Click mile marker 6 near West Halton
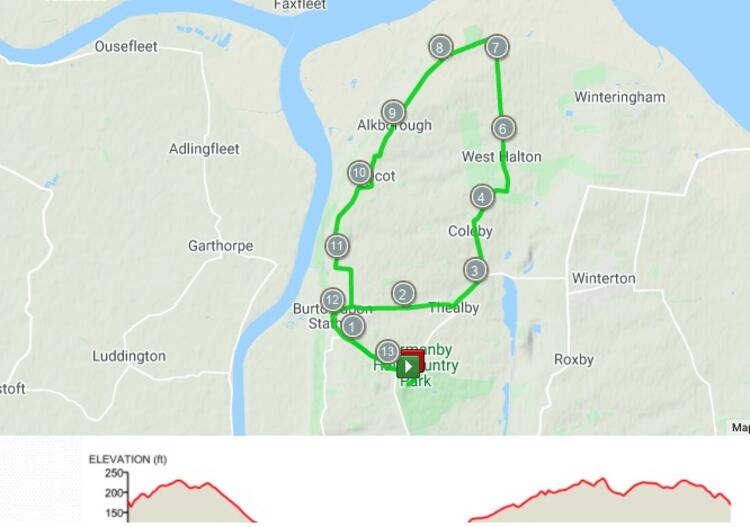This screenshot has height=527, width=750. point(503,128)
